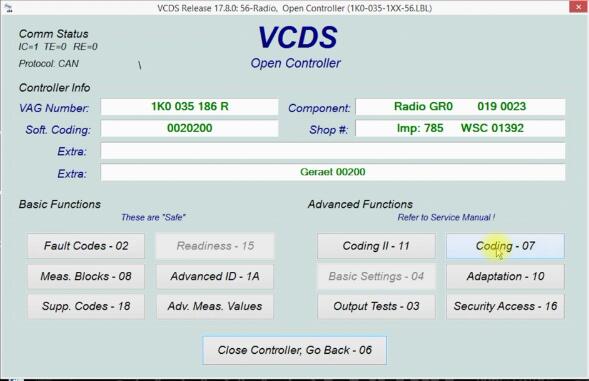Click the 'Protocol: CAN' status text
Viewport: 589px width, 381px height.
[x=49, y=64]
